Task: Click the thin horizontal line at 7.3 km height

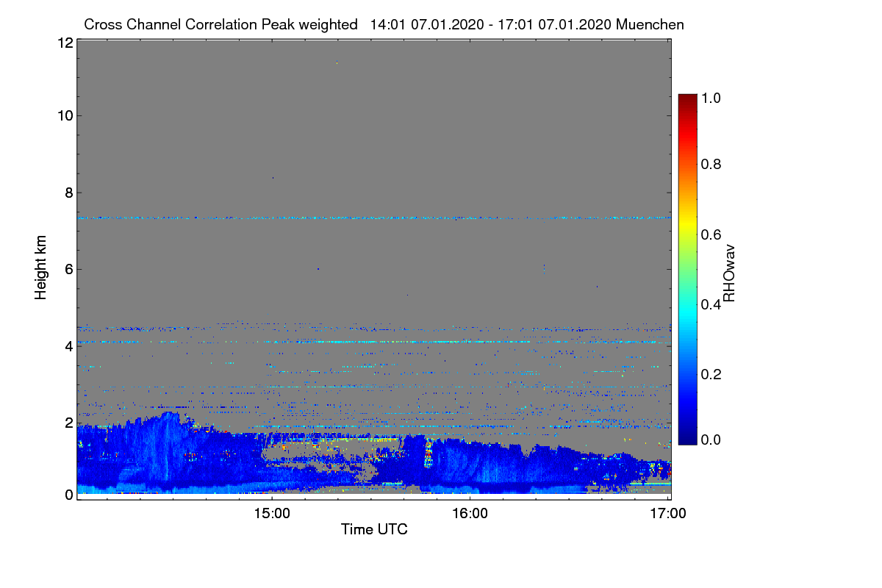Action: 374,218
